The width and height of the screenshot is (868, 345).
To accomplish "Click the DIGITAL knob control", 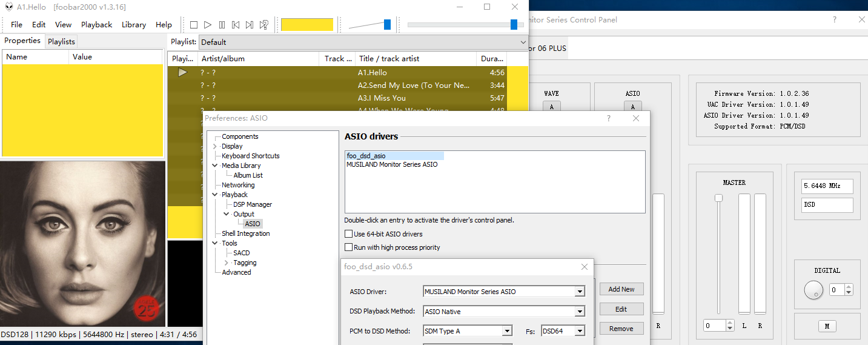I will tap(813, 290).
